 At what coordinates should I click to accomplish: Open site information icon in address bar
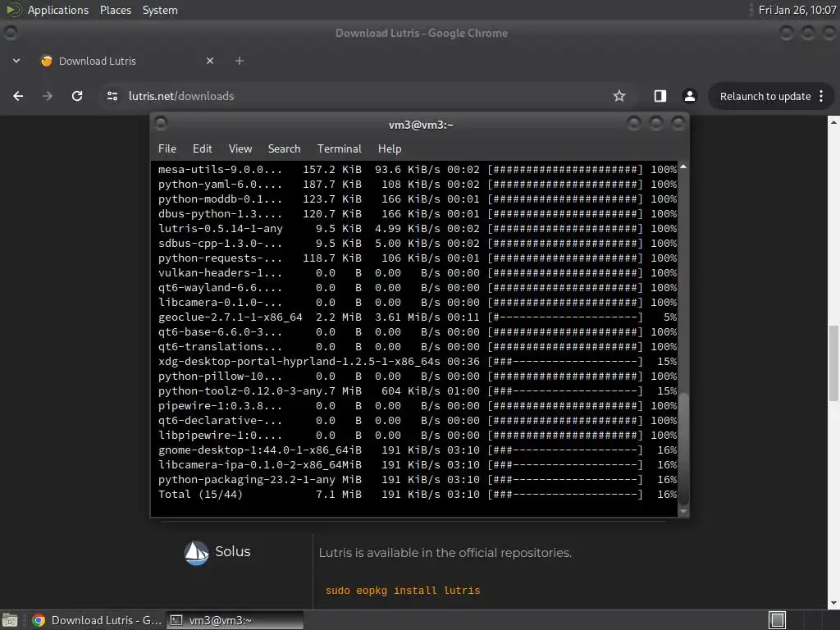[x=112, y=96]
